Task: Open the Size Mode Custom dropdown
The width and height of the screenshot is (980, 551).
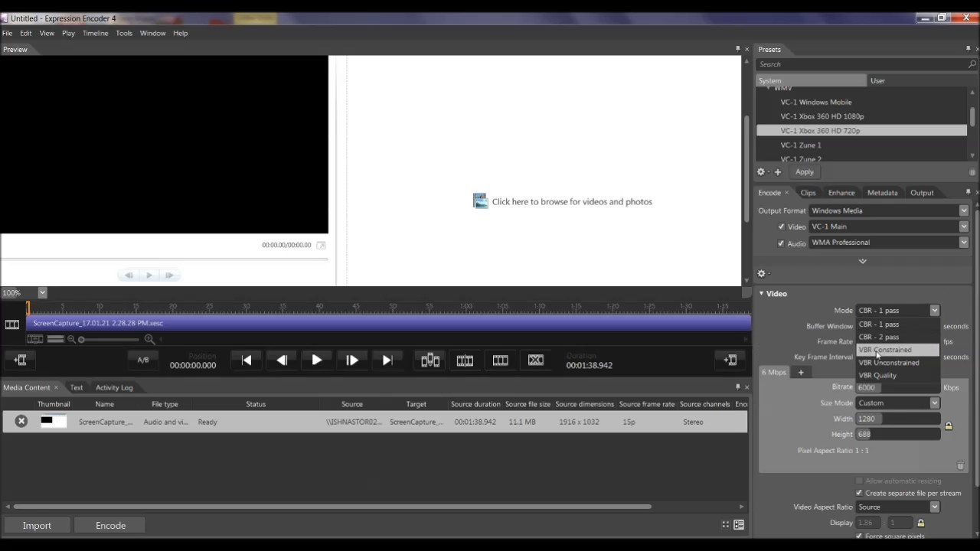Action: click(x=898, y=403)
